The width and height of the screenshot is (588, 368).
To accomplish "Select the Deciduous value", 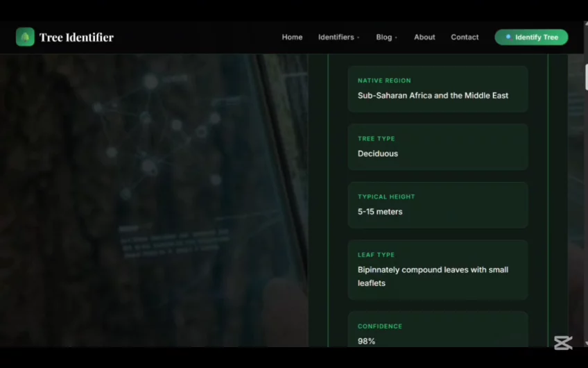I will tap(378, 153).
